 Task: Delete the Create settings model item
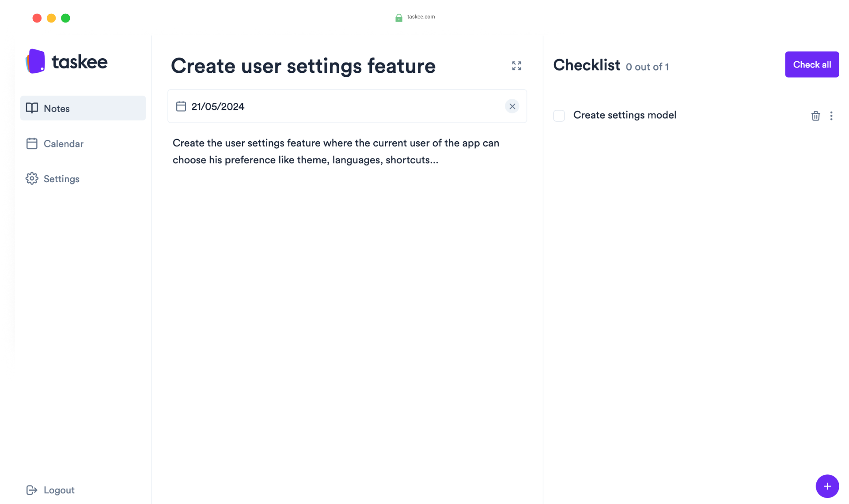click(x=815, y=116)
